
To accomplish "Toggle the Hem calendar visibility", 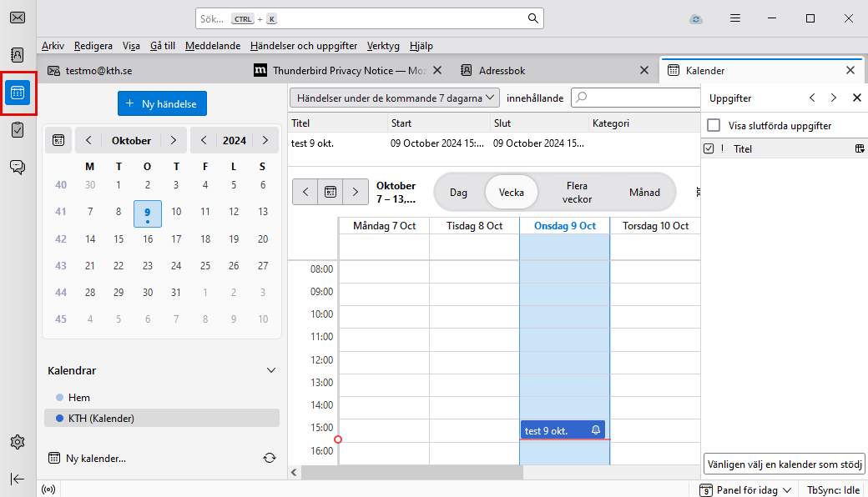I will coord(58,398).
